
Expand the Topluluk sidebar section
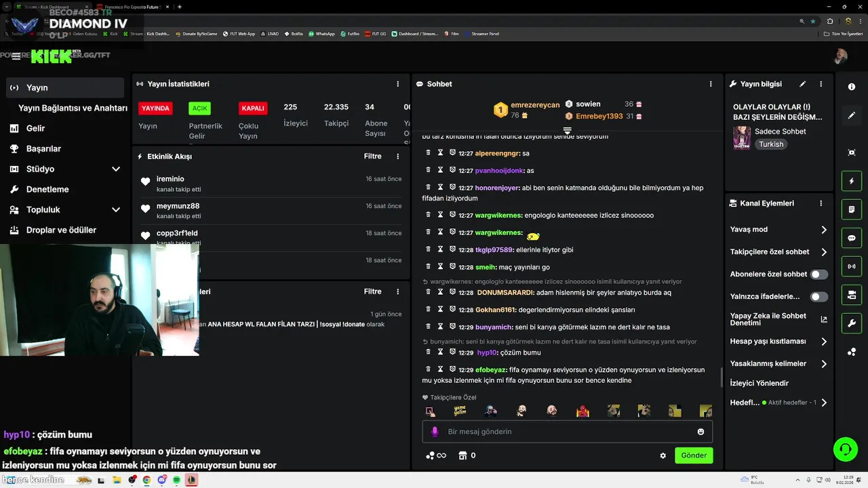pyautogui.click(x=116, y=210)
